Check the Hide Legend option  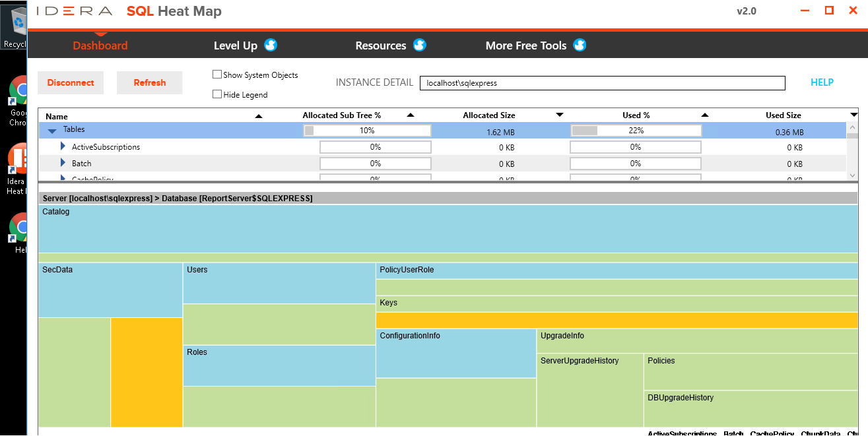click(x=217, y=94)
